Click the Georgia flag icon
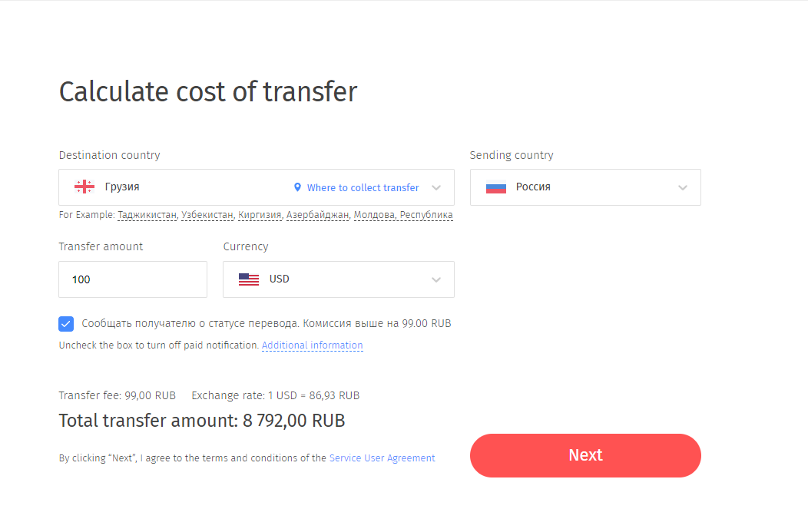 pos(84,187)
